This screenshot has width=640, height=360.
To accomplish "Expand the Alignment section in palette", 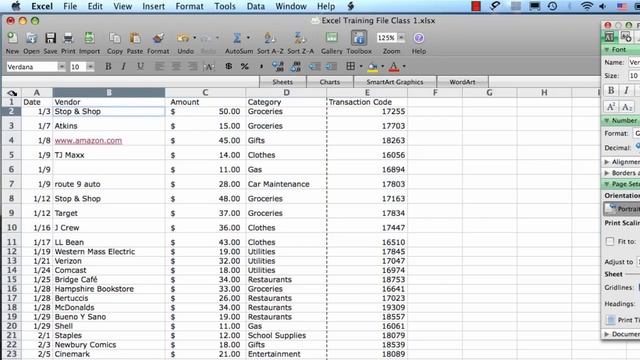I will pos(607,162).
